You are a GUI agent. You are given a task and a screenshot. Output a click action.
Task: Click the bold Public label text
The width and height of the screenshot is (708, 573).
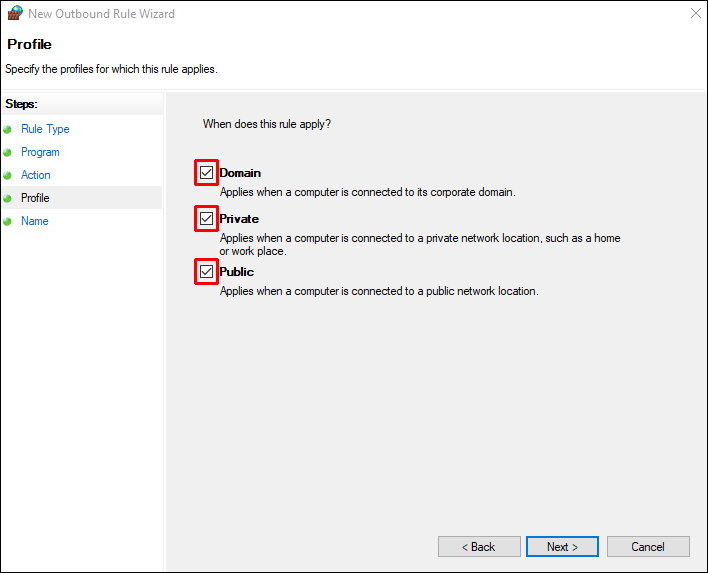click(x=237, y=272)
